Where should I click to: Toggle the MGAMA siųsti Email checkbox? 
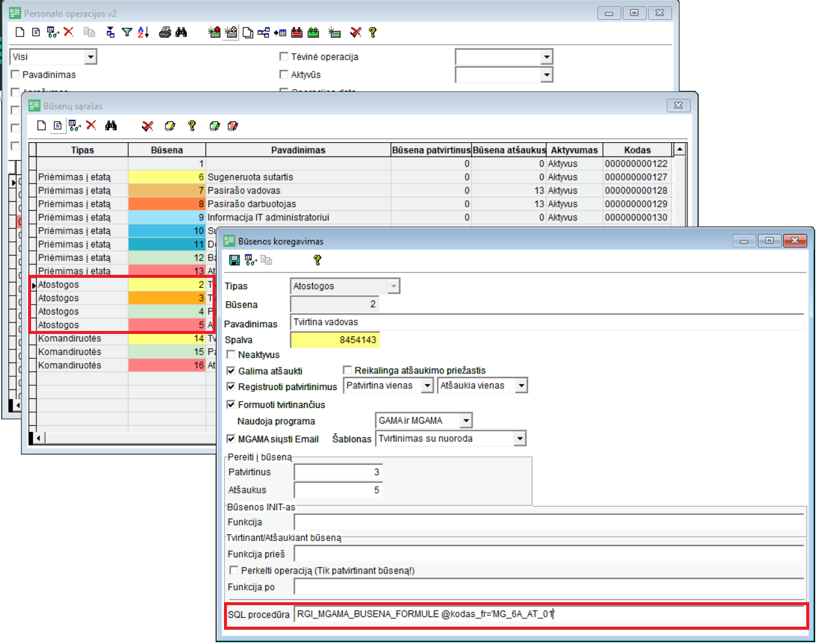pos(231,438)
